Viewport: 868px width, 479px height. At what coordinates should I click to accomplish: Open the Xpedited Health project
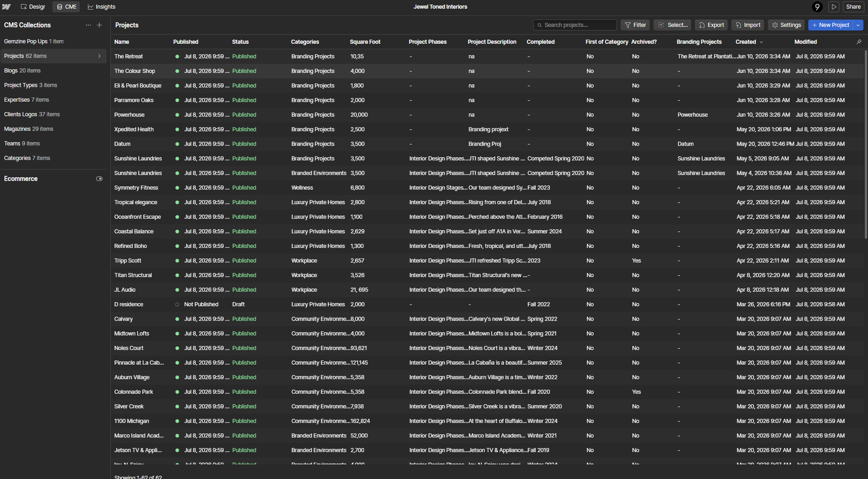(134, 129)
